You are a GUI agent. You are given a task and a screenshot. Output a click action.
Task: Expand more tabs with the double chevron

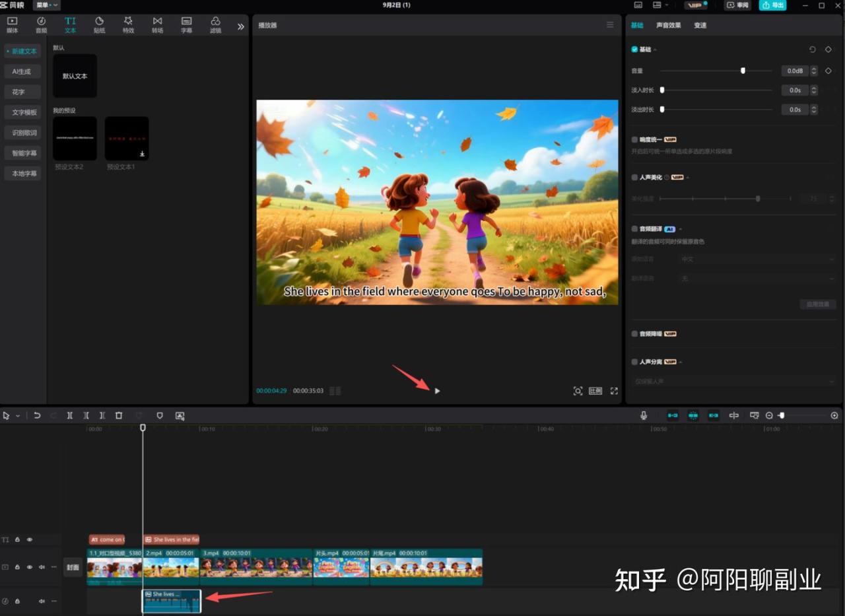(x=240, y=26)
